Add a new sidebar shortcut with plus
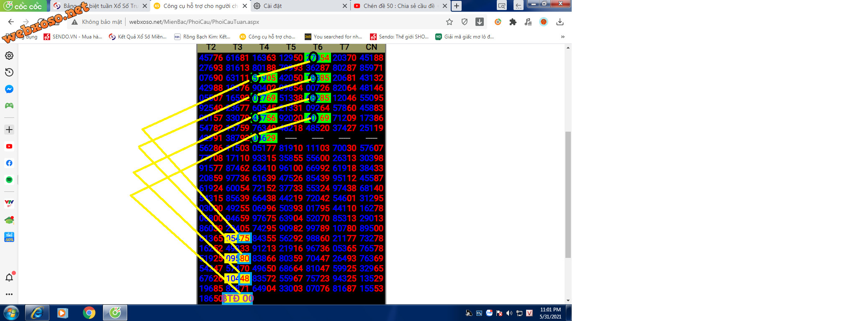 click(x=9, y=130)
